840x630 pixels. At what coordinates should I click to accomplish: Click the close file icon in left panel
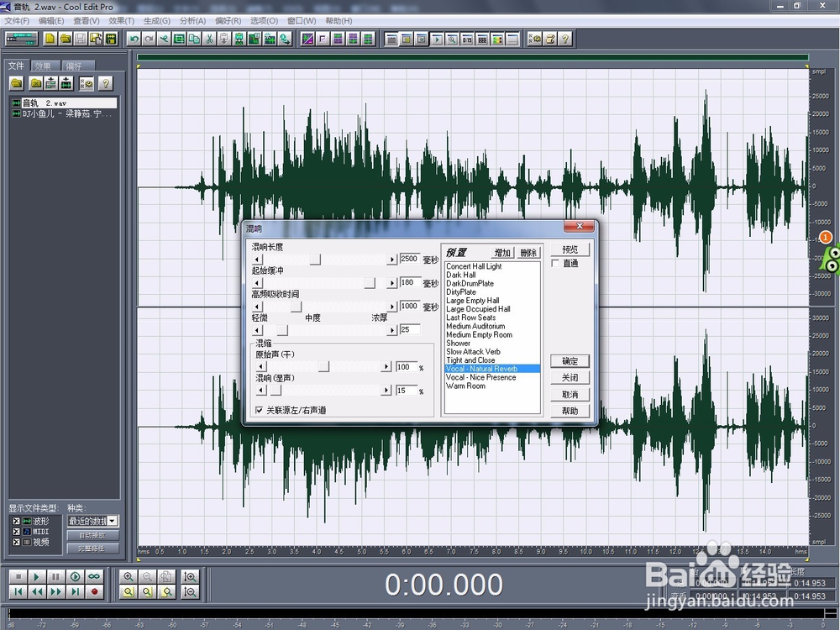click(36, 83)
